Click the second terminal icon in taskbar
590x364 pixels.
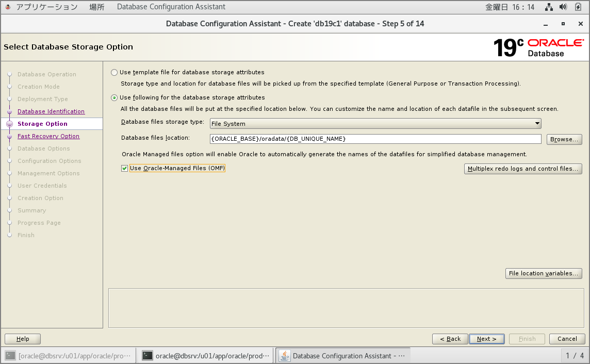[147, 355]
